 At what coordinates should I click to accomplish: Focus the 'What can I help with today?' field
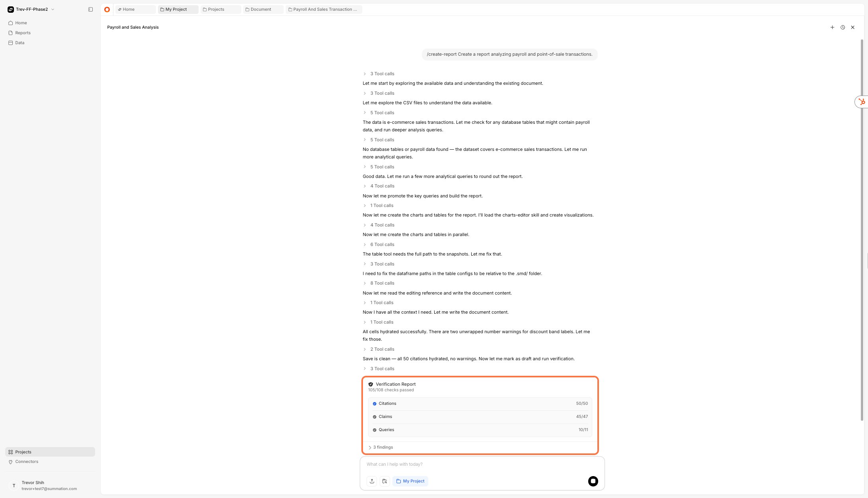(482, 465)
